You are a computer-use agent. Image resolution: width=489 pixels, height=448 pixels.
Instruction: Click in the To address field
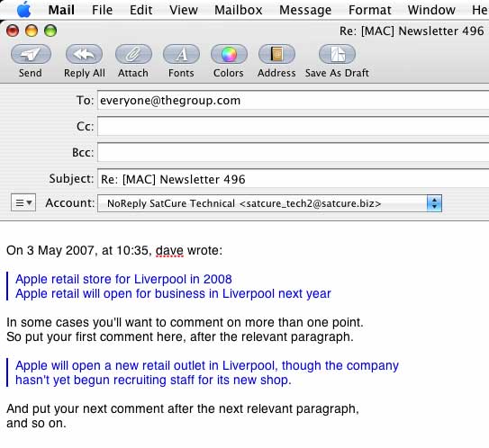point(294,101)
